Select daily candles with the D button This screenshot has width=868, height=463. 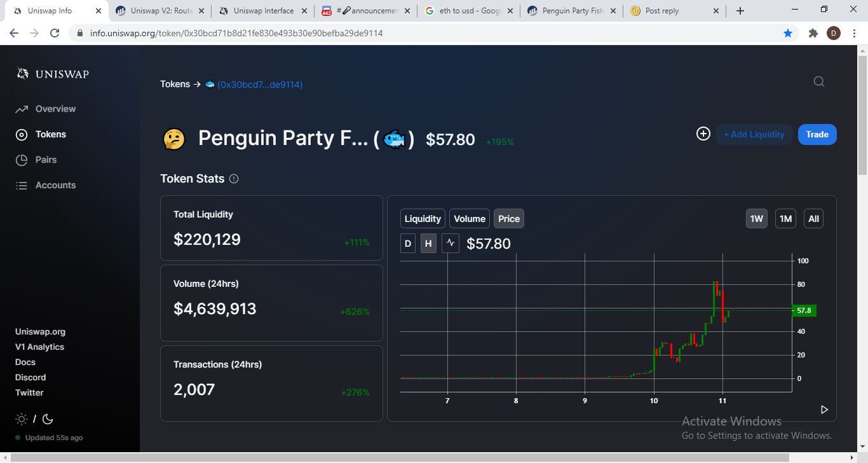[408, 243]
